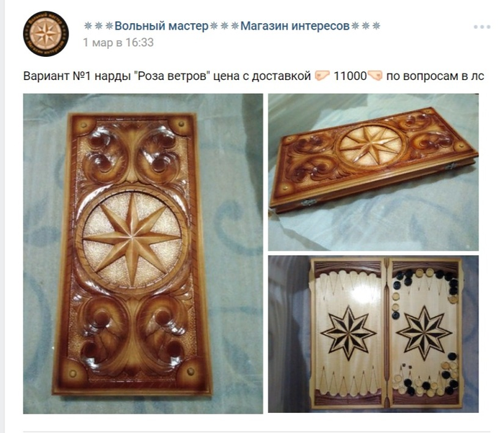Click the right pointing hand emoji after 11000
The image size is (504, 433).
(x=375, y=76)
